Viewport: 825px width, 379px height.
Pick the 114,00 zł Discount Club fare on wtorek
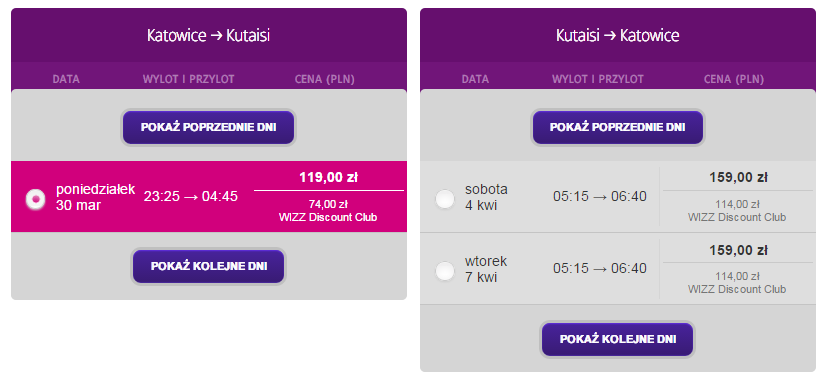[737, 283]
